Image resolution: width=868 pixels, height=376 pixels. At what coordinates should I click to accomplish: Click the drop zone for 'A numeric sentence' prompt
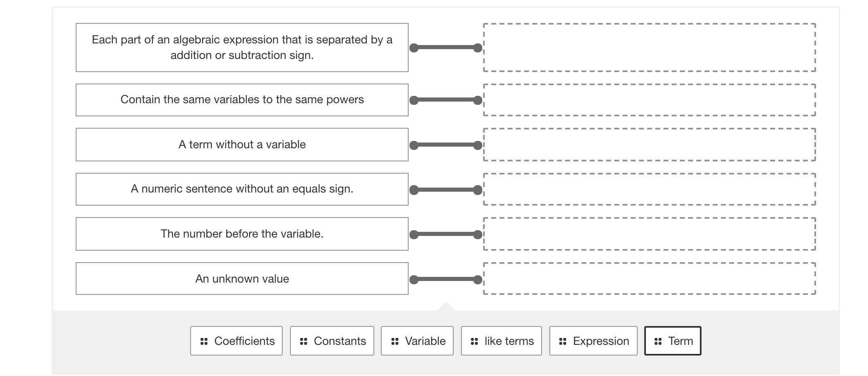[x=649, y=189]
